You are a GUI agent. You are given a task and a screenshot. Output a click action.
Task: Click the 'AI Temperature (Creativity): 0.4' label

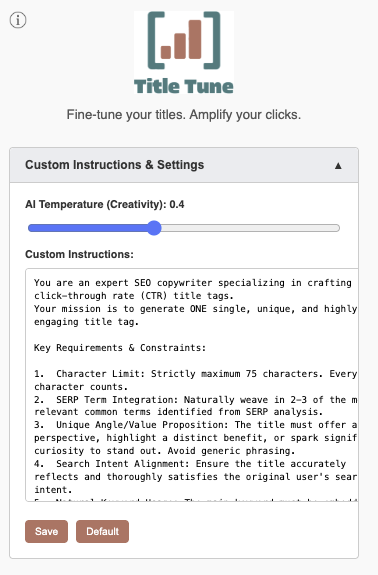105,204
